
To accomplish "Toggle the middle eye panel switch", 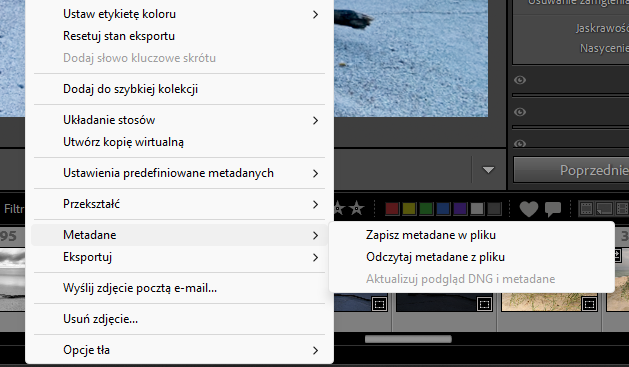I will (520, 112).
